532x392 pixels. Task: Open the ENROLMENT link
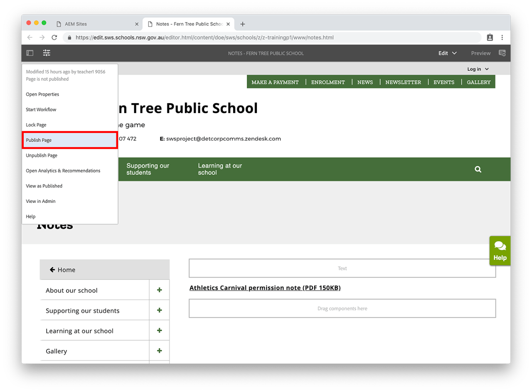click(328, 82)
